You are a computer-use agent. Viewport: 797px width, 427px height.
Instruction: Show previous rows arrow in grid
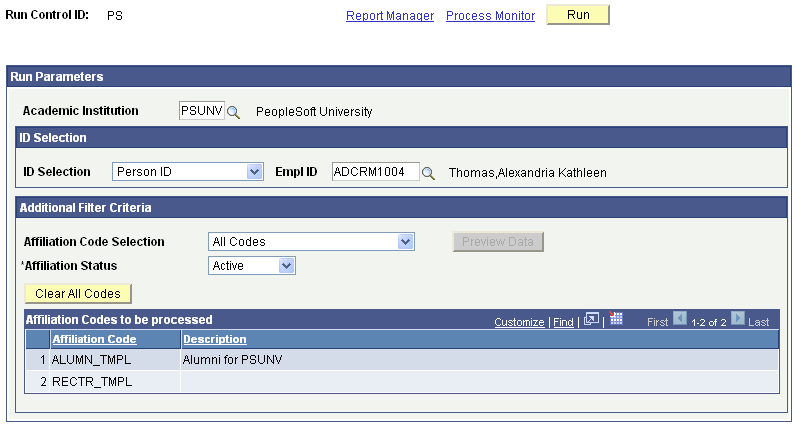pos(680,319)
